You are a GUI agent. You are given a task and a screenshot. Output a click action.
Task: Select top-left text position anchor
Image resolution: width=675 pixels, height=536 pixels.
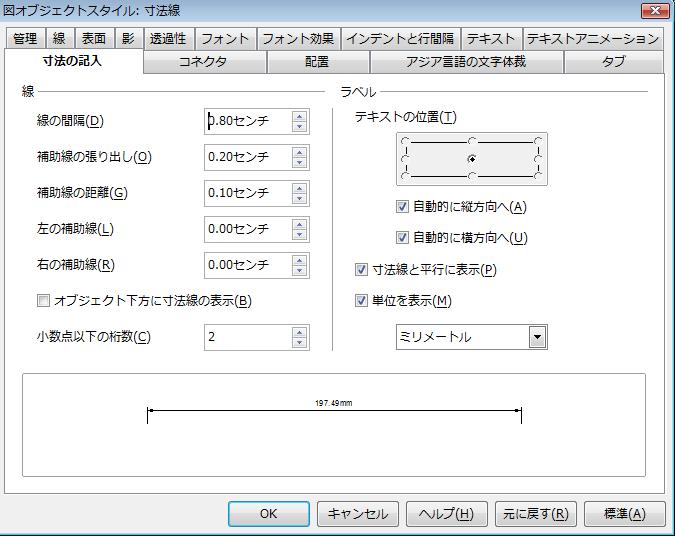coord(405,141)
